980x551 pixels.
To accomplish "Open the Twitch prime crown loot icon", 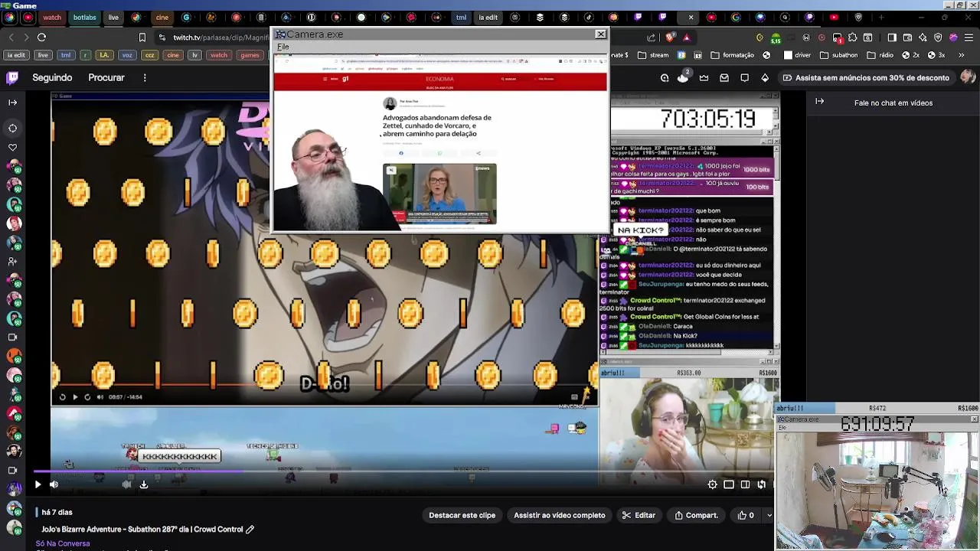I will [x=704, y=77].
